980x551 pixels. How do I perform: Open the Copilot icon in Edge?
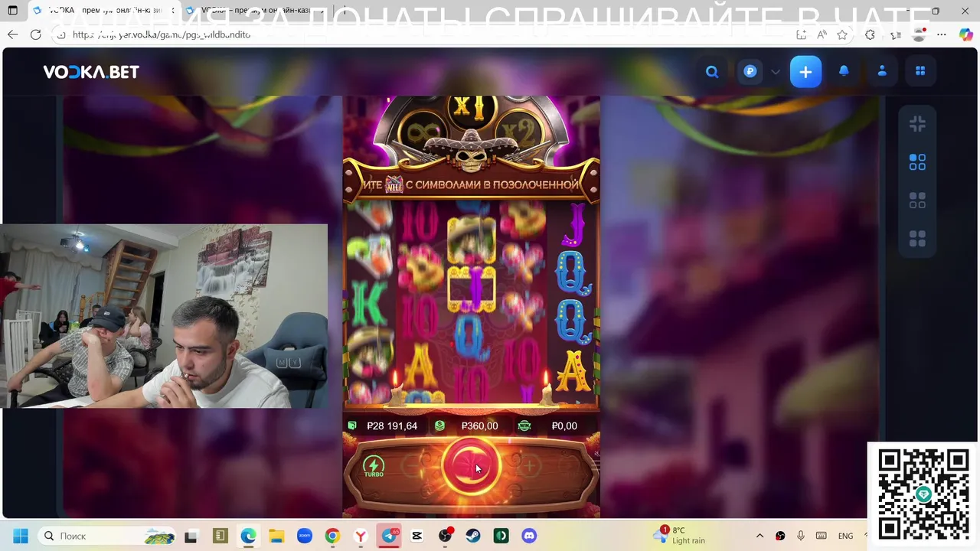(x=965, y=34)
